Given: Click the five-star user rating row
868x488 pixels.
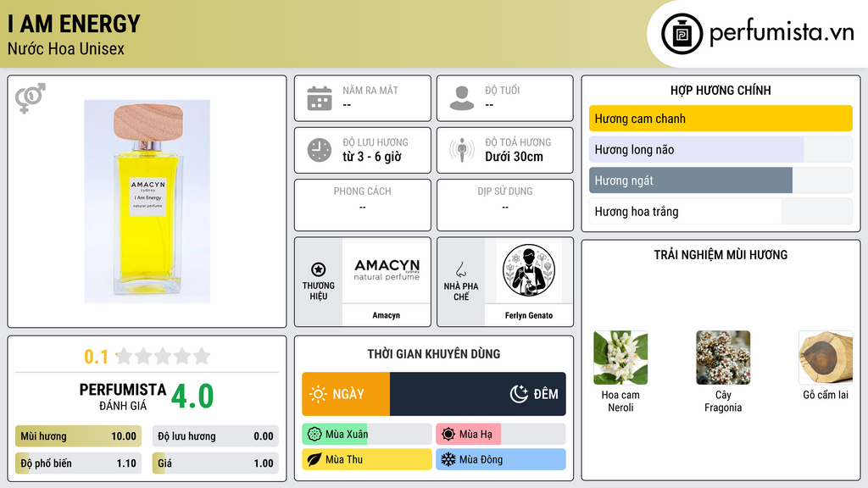Looking at the screenshot, I should [x=164, y=356].
